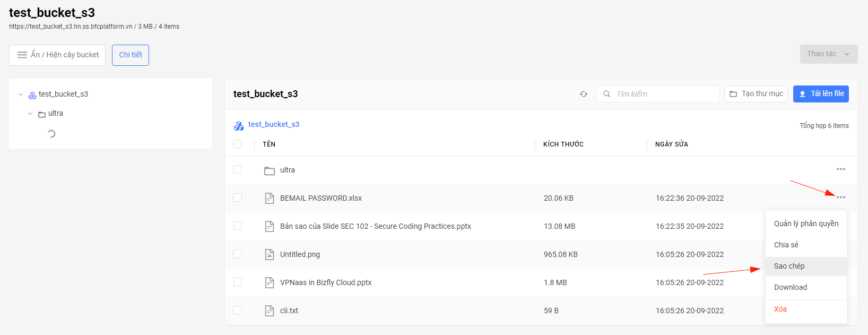Click hamburger icon of hide/show bucket tree
The width and height of the screenshot is (868, 335).
[22, 55]
